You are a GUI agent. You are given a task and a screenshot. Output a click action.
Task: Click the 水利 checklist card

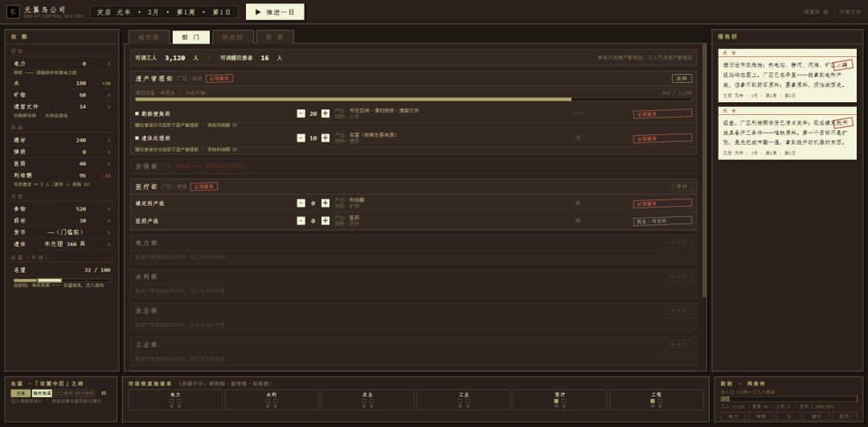click(x=272, y=400)
